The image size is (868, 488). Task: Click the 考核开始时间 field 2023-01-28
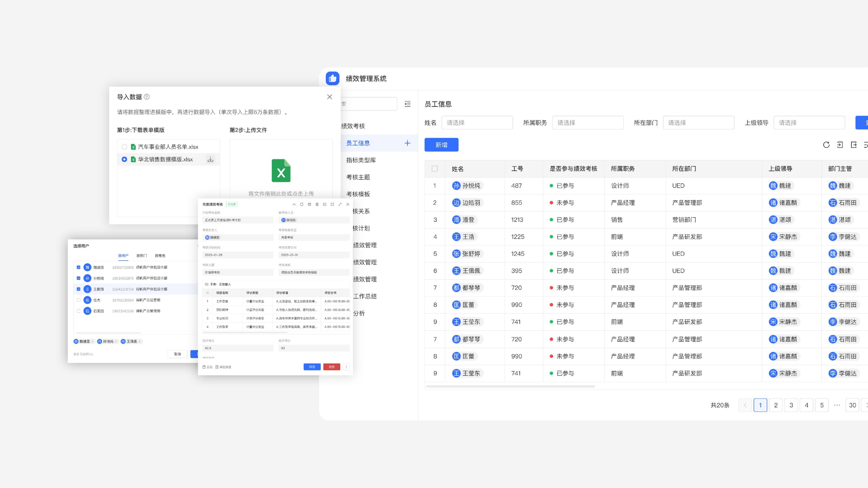click(238, 255)
